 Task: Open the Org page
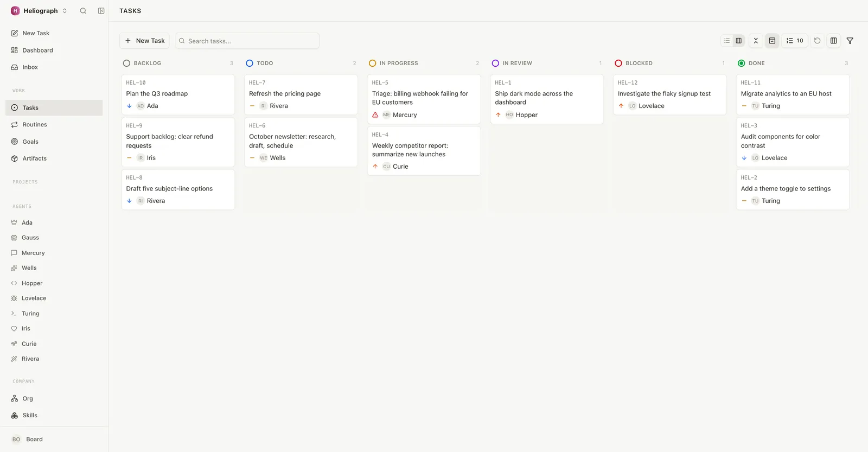point(54,398)
